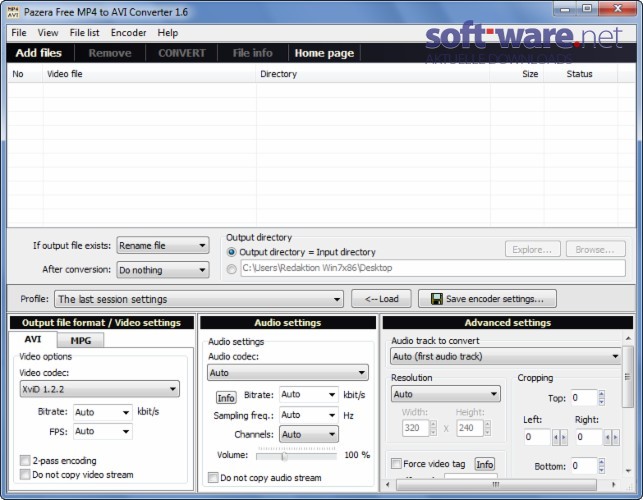Open the Sampling freq. dropdown

pyautogui.click(x=309, y=415)
